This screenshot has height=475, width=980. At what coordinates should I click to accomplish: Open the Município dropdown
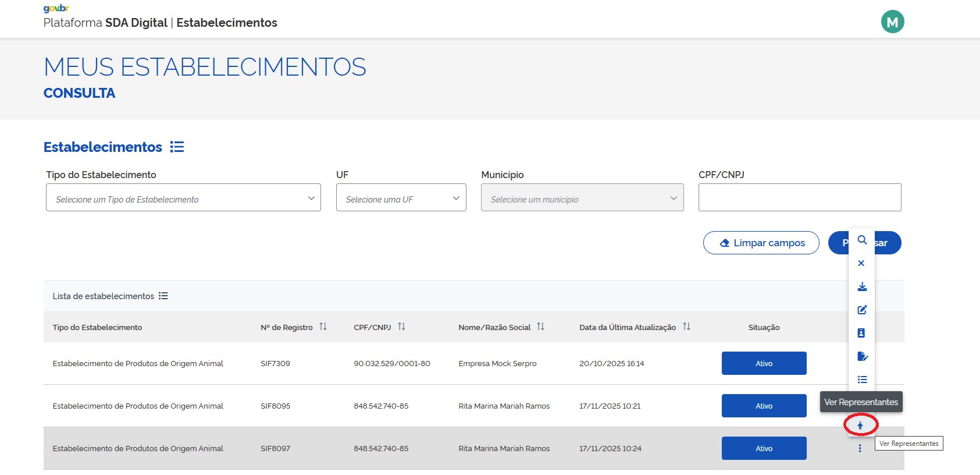pyautogui.click(x=582, y=198)
